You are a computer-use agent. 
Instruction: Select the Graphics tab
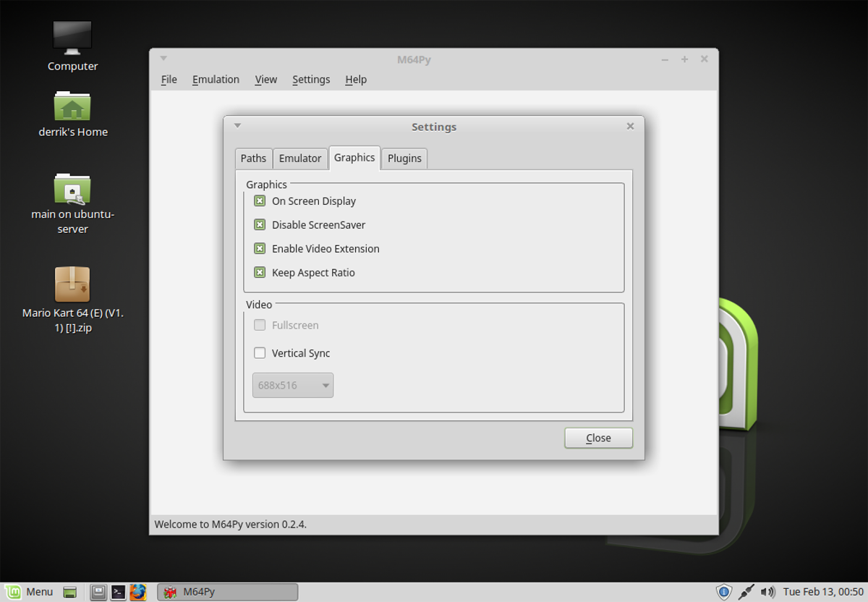(354, 158)
